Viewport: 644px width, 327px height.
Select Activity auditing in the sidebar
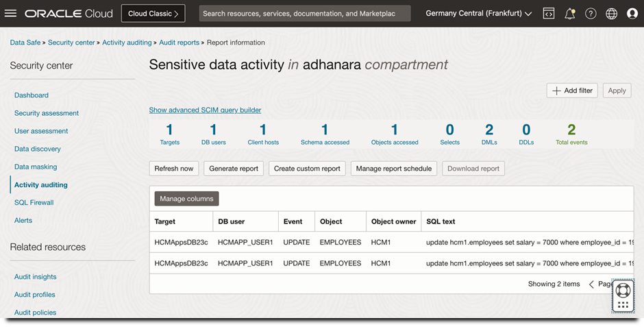coord(41,185)
